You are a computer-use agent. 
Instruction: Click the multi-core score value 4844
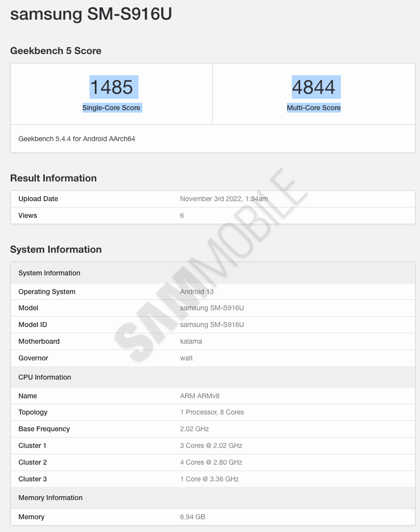pyautogui.click(x=313, y=88)
